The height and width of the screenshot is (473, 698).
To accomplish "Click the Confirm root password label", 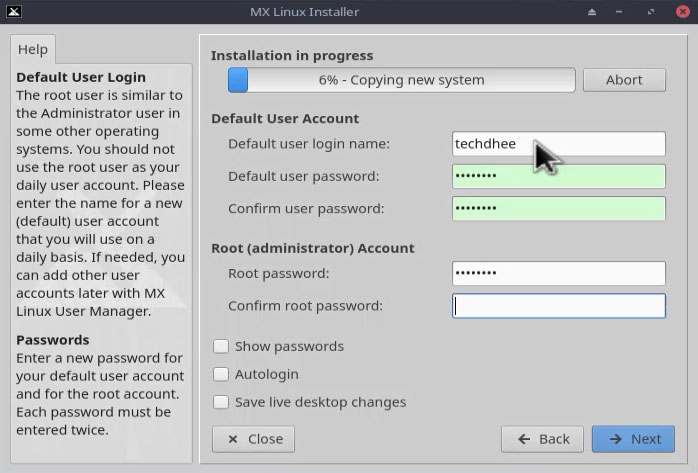I will click(305, 306).
